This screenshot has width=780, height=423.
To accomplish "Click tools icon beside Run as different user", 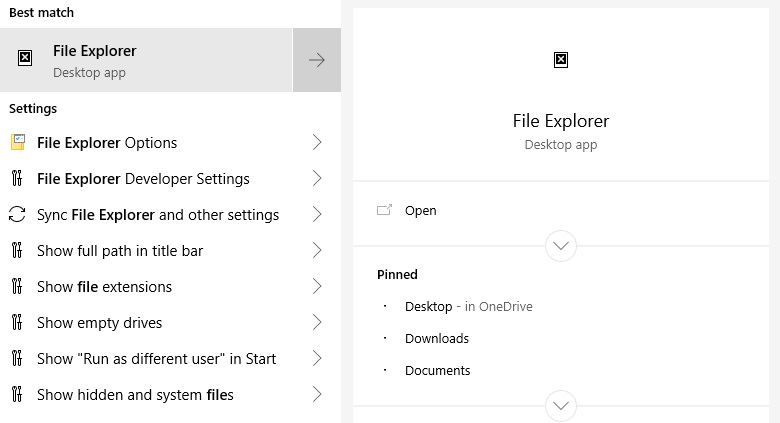I will pos(17,358).
